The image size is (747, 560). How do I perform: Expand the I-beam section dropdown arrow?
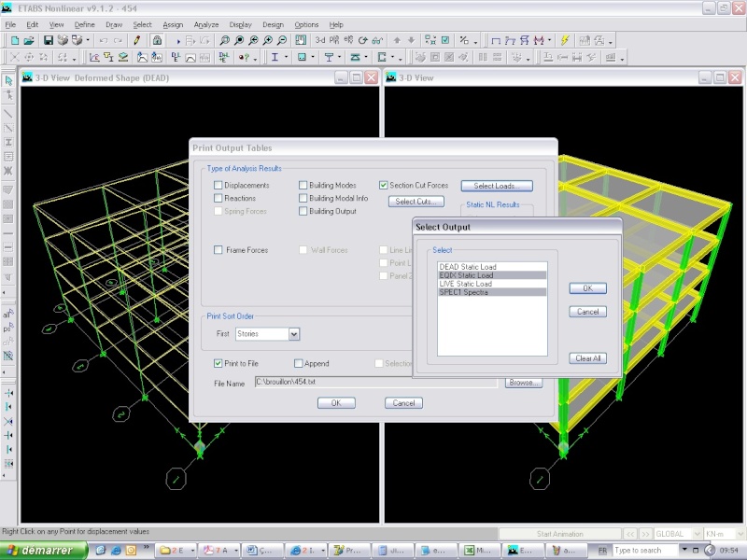pyautogui.click(x=287, y=58)
